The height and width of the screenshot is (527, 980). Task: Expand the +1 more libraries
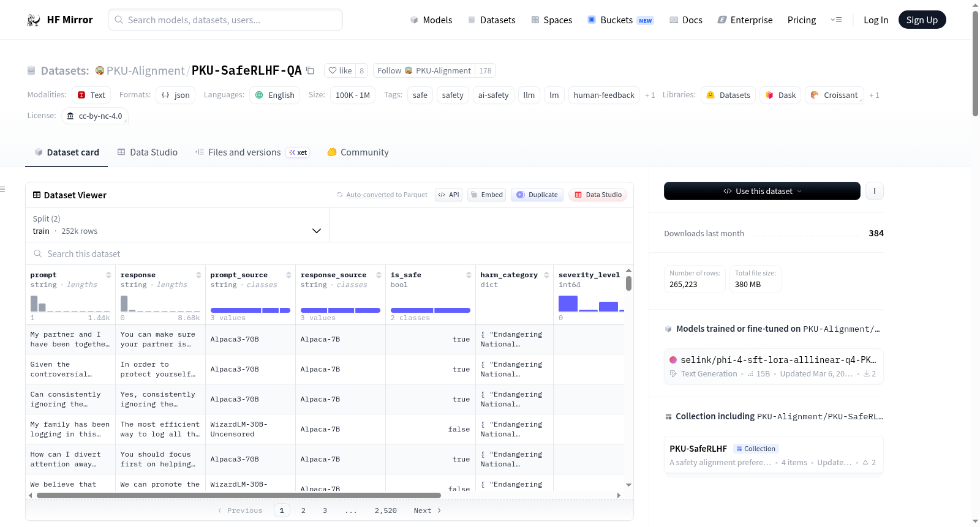874,95
